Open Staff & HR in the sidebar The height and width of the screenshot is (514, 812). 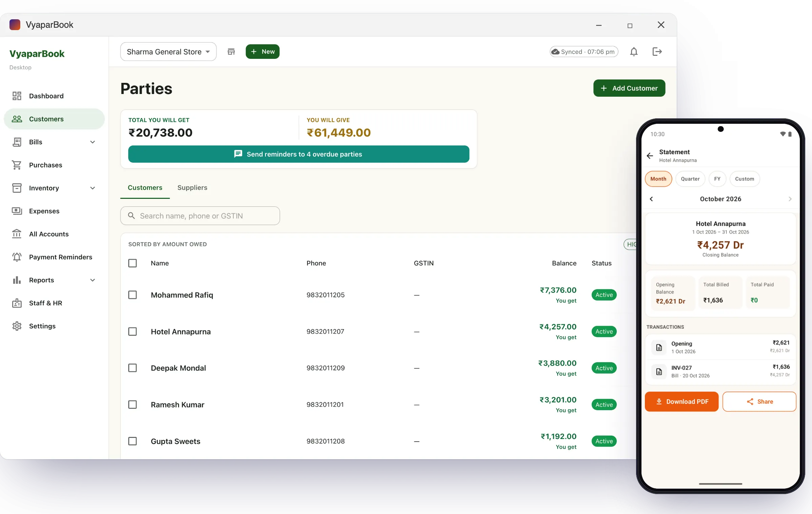[x=54, y=303]
